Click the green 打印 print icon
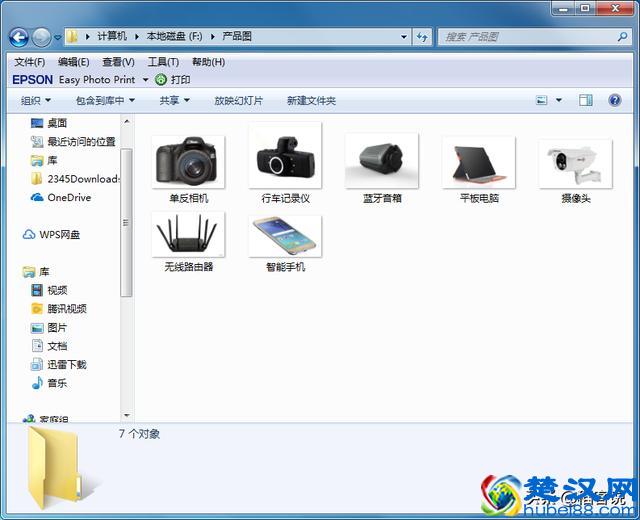The image size is (640, 520). 161,80
